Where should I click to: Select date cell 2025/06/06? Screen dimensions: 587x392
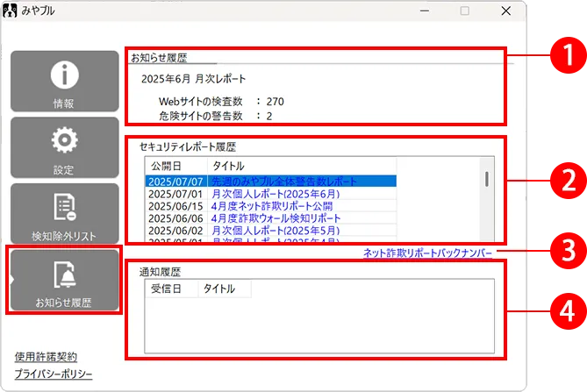point(175,218)
